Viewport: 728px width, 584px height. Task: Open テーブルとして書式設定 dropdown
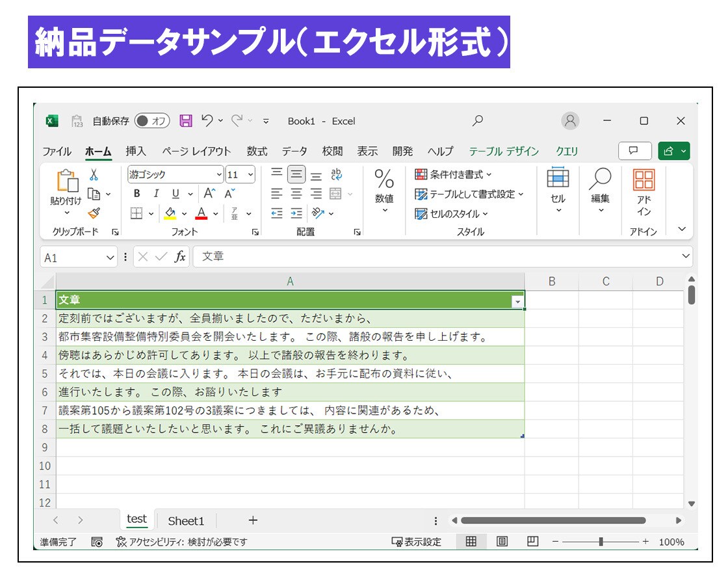pyautogui.click(x=469, y=194)
